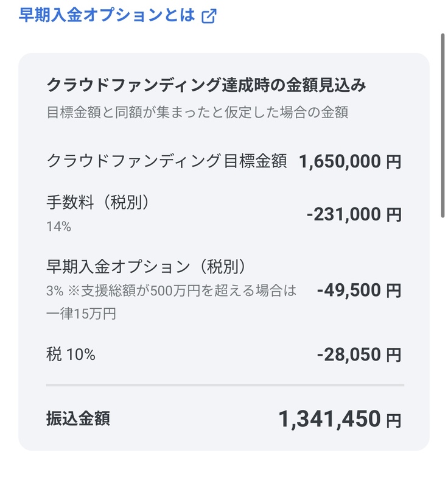Click the クラウドファンディング達成時の金額見込み heading

pos(206,85)
